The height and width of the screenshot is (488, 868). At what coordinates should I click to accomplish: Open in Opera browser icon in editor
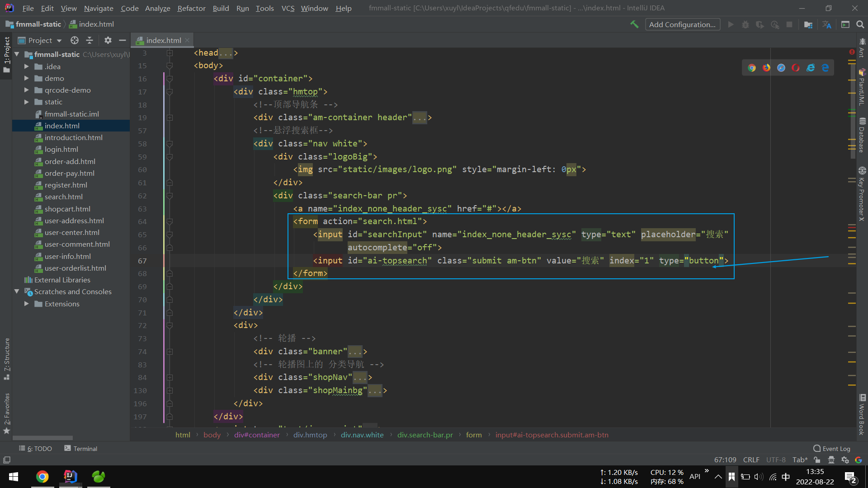(796, 68)
